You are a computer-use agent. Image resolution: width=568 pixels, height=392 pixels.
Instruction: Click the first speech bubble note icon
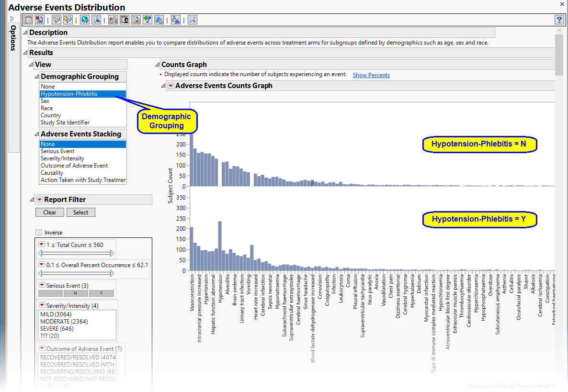(57, 20)
